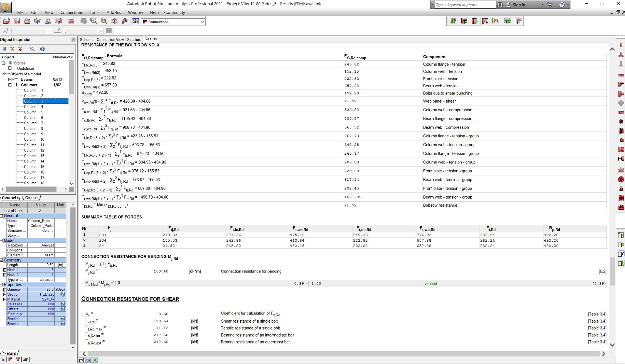Click the 3D view cube icon
The width and height of the screenshot is (625, 364).
114,21
